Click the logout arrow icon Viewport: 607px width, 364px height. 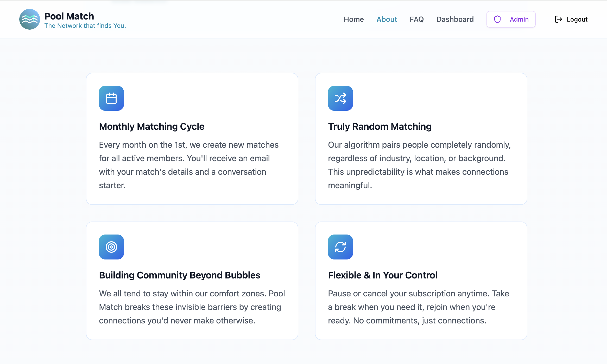pos(558,19)
